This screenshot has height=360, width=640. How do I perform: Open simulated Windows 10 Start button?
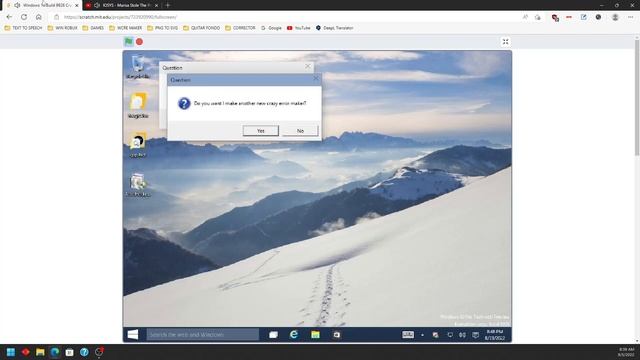[133, 334]
